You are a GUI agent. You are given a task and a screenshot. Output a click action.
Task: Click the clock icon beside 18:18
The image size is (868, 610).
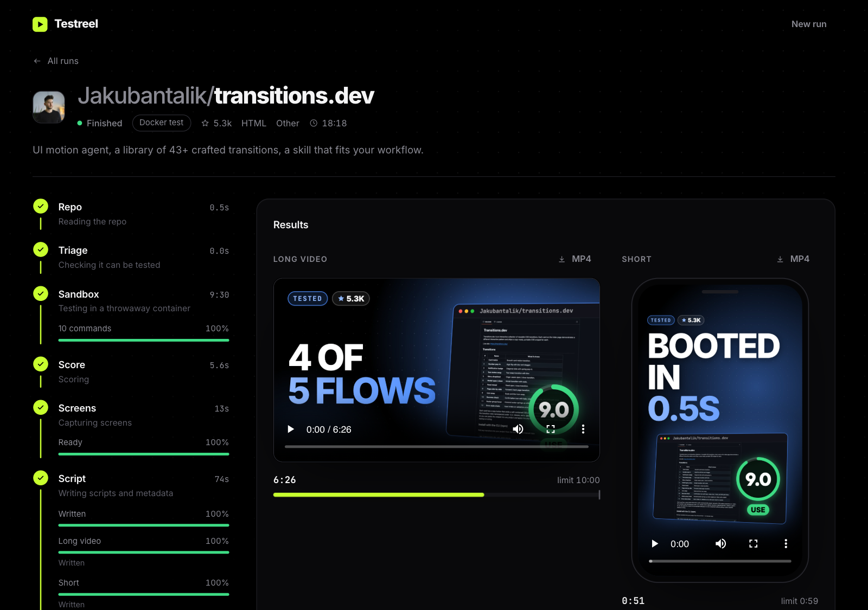(314, 124)
